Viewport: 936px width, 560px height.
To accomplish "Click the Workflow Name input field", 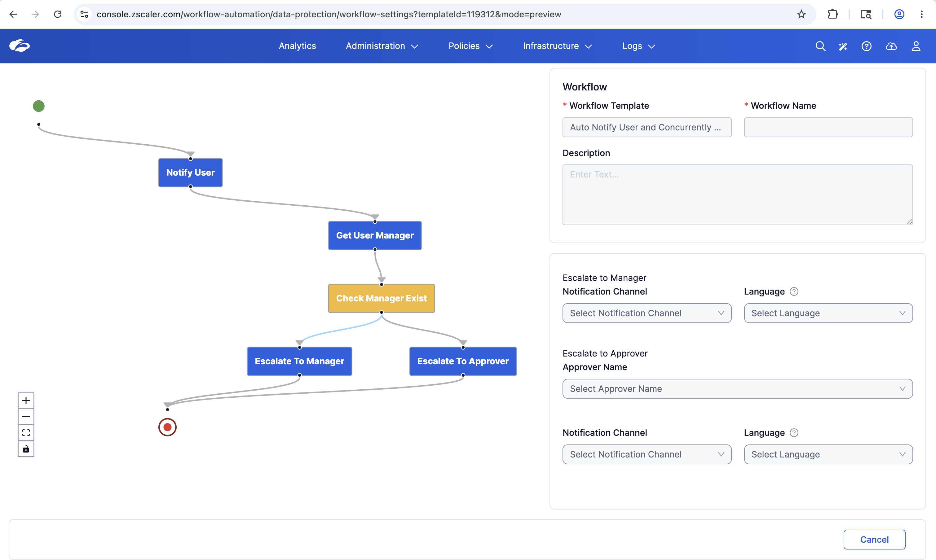I will pyautogui.click(x=828, y=127).
